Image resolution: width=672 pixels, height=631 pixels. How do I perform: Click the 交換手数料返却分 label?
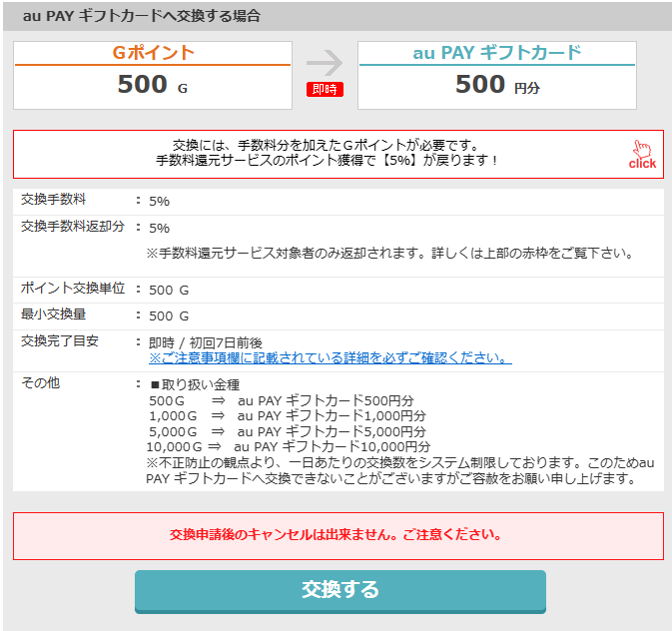tap(73, 227)
